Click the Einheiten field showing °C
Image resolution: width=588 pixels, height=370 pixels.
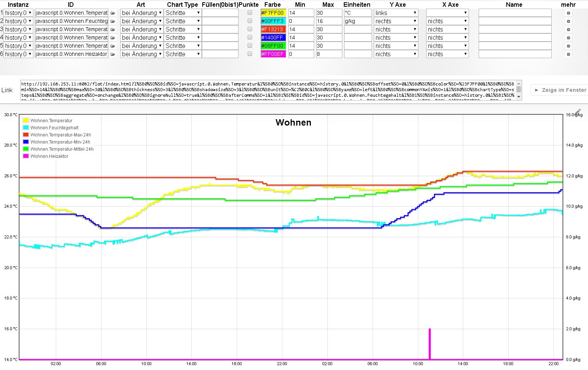tap(358, 13)
